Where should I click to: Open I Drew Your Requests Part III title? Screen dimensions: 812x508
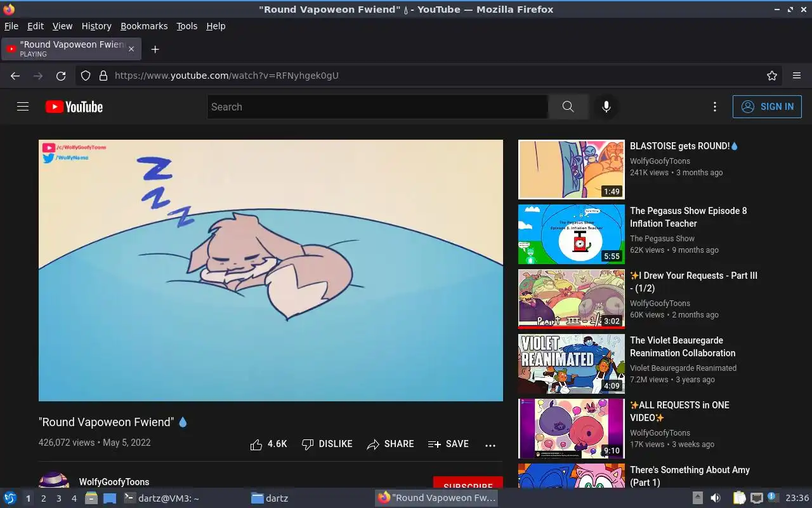click(693, 282)
